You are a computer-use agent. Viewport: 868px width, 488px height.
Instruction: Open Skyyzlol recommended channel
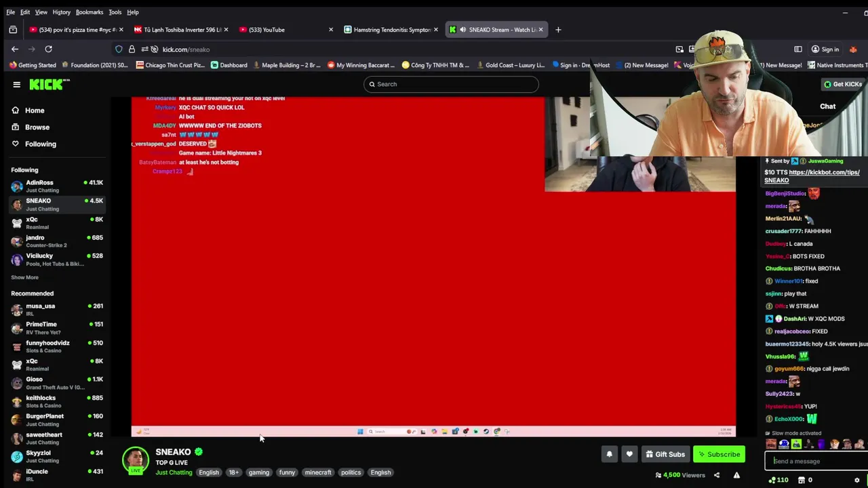pyautogui.click(x=57, y=456)
